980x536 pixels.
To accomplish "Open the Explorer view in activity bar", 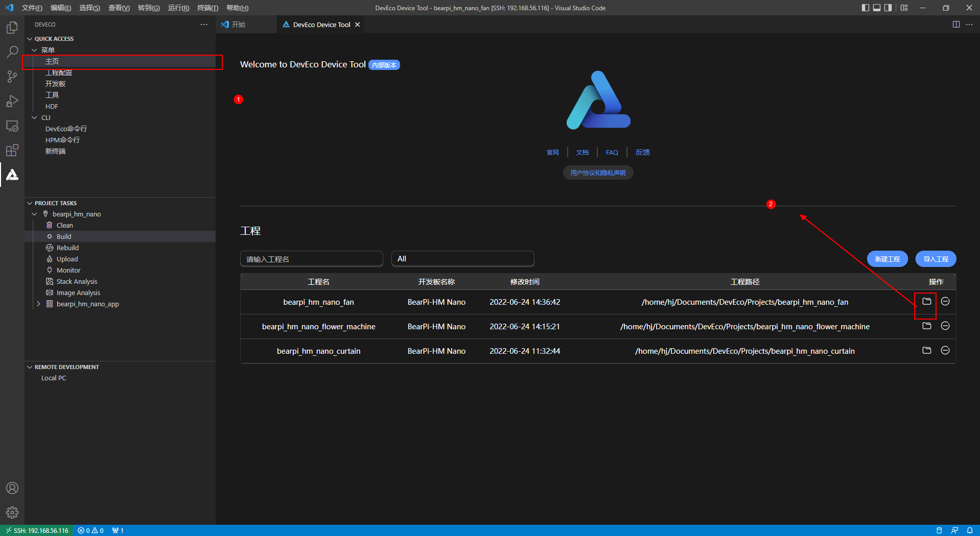I will [12, 27].
